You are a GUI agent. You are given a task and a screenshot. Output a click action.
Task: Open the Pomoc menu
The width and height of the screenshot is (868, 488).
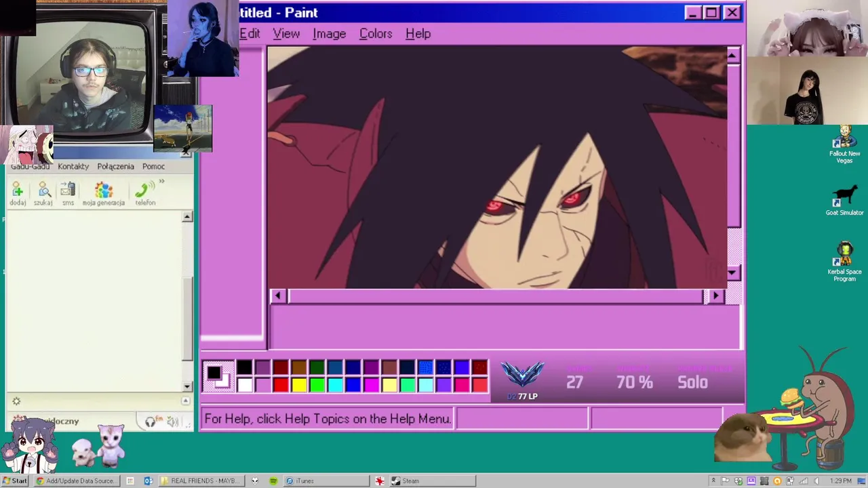(x=153, y=166)
